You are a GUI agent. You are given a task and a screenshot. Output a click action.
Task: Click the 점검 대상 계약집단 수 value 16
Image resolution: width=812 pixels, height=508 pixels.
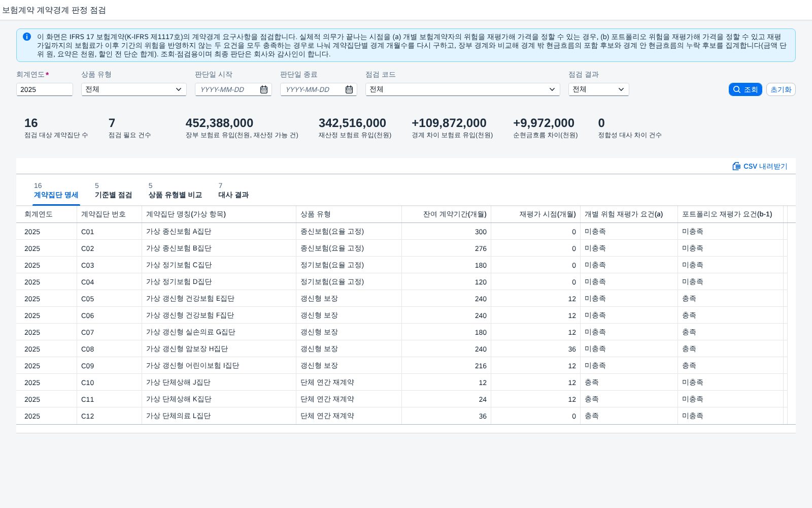point(31,123)
